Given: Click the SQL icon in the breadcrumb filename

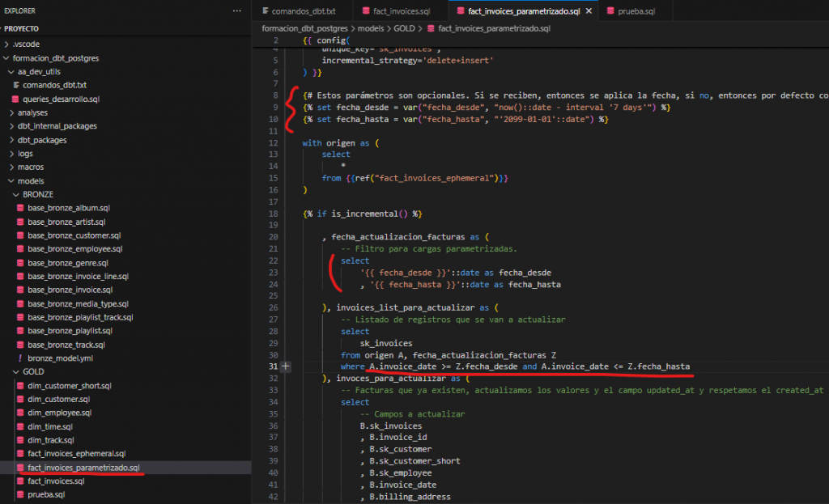Looking at the screenshot, I should click(x=430, y=28).
